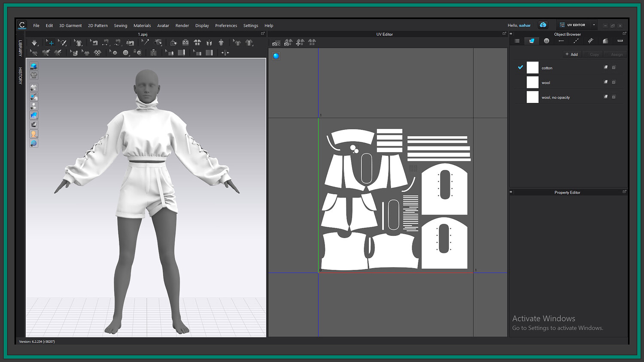Image resolution: width=644 pixels, height=362 pixels.
Task: Click the Simulate arrow tool icon
Action: (34, 42)
